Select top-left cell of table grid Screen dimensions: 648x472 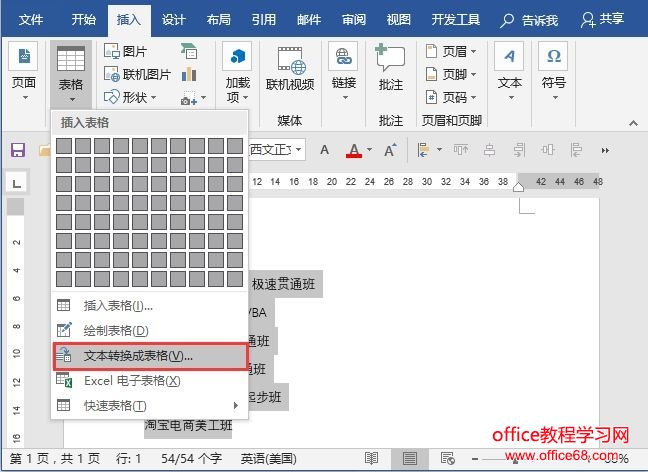(64, 146)
